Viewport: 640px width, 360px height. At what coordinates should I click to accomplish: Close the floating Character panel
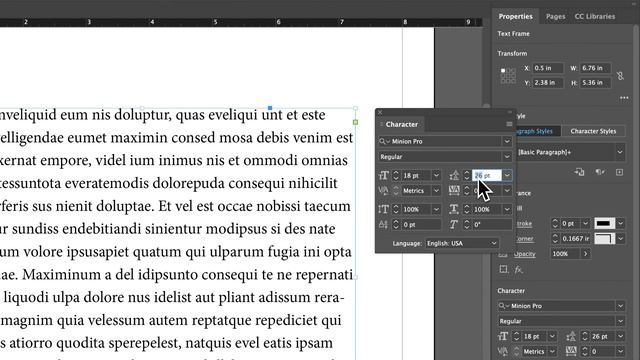380,112
